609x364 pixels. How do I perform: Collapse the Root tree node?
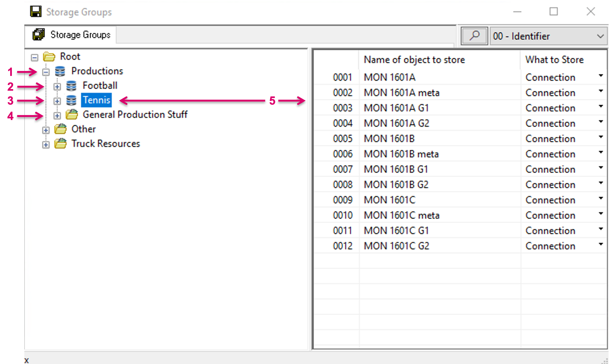35,58
